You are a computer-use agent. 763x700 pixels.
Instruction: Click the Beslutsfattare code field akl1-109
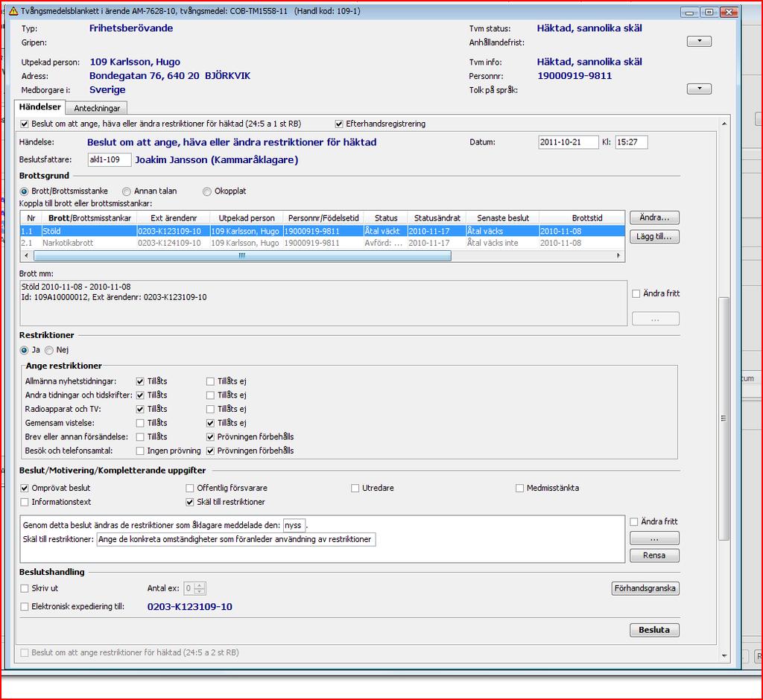[x=110, y=159]
